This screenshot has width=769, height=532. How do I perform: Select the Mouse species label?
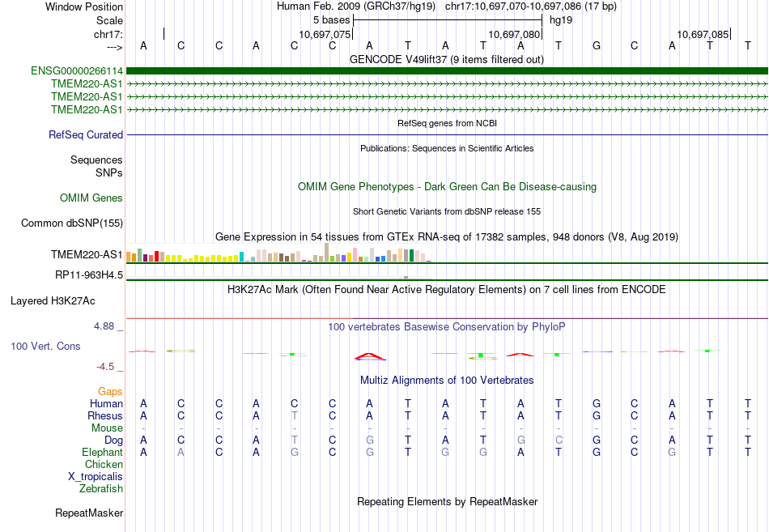click(107, 428)
